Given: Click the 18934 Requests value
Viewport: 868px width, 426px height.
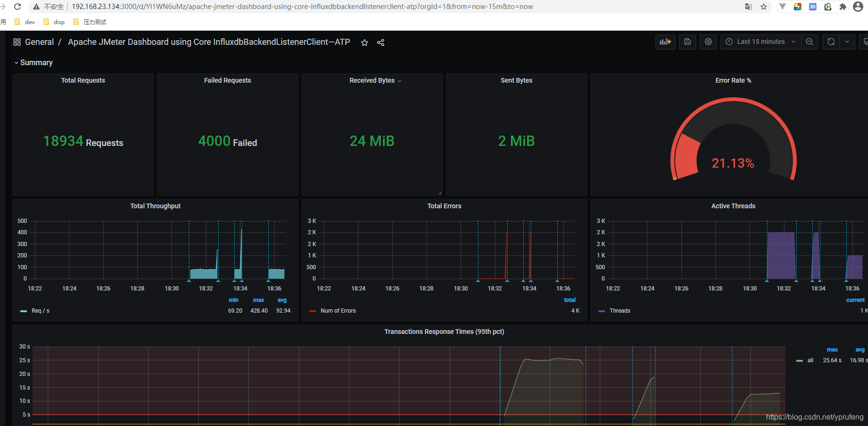Looking at the screenshot, I should point(83,141).
